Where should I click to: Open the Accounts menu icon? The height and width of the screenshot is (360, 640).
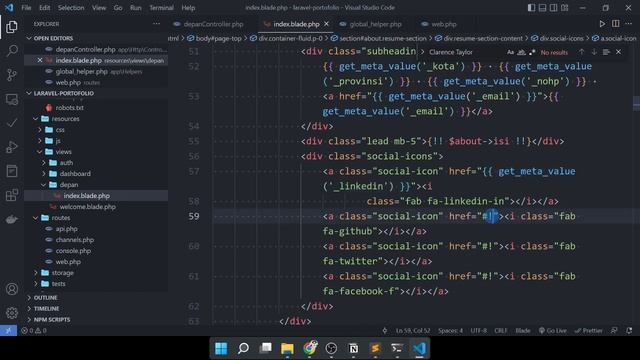click(x=12, y=289)
